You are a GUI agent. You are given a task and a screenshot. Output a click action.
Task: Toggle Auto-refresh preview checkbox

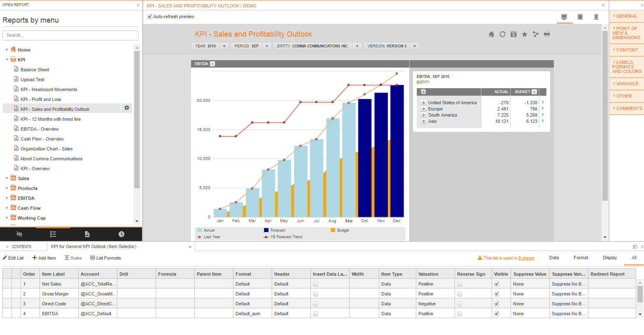[150, 16]
